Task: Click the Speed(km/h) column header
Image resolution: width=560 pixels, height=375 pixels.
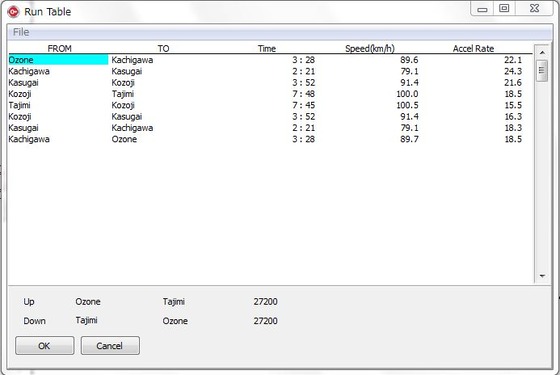Action: (370, 49)
